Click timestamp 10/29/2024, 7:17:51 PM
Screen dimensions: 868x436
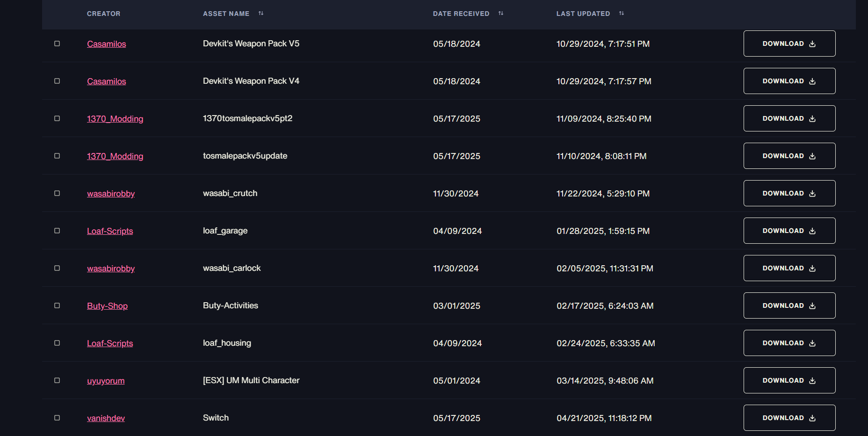[603, 44]
